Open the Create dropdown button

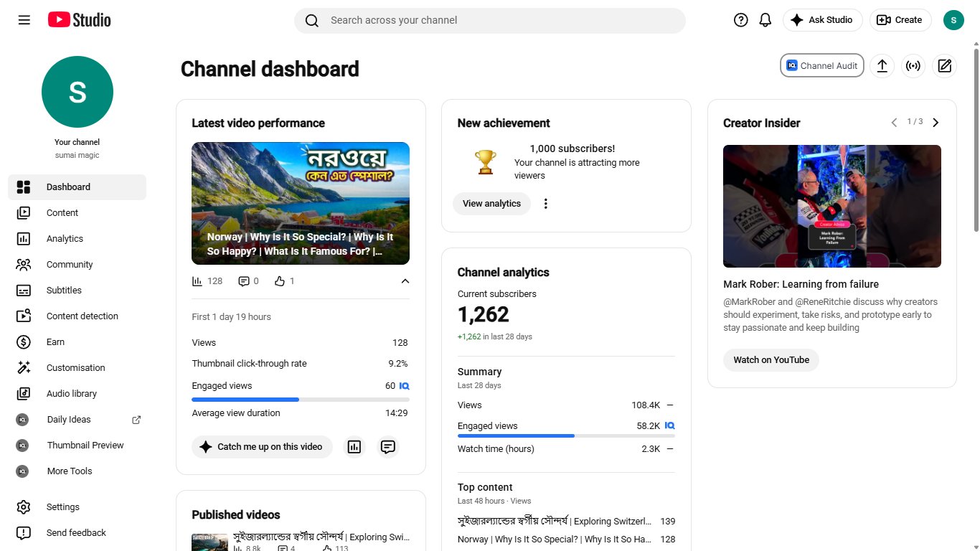tap(900, 20)
